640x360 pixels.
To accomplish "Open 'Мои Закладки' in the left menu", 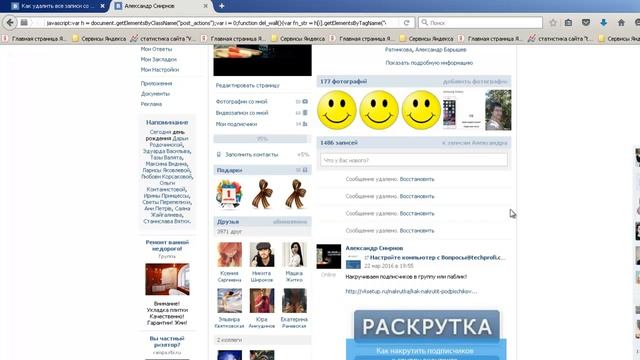I will [x=159, y=59].
